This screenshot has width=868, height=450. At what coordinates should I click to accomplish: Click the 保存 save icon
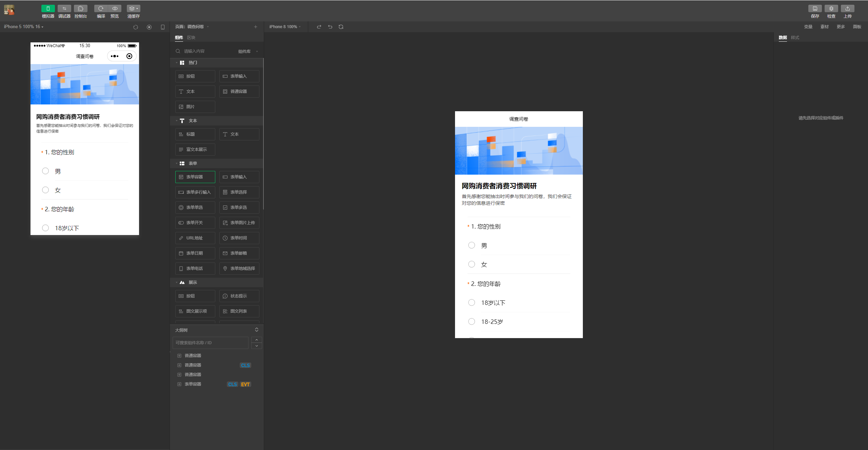[815, 8]
